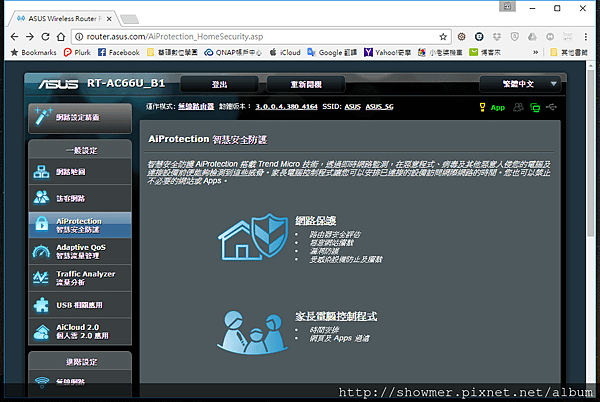Open the Plurk bookmark
Viewport: 600px width, 402px height.
click(77, 52)
